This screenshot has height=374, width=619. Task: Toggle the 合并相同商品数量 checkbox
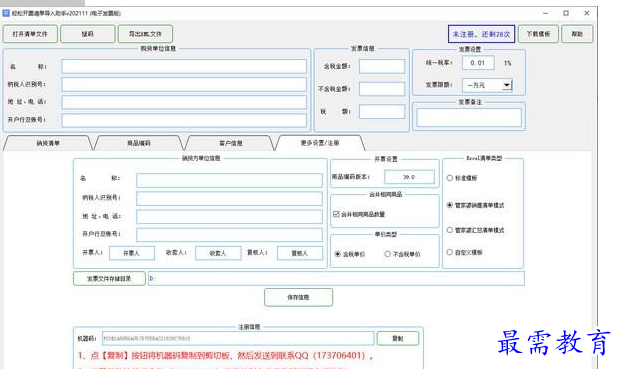(336, 214)
